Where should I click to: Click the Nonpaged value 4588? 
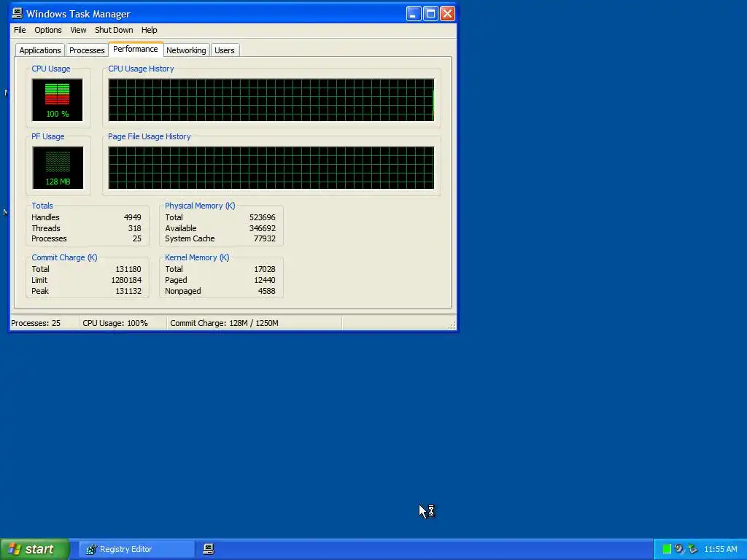tap(266, 291)
